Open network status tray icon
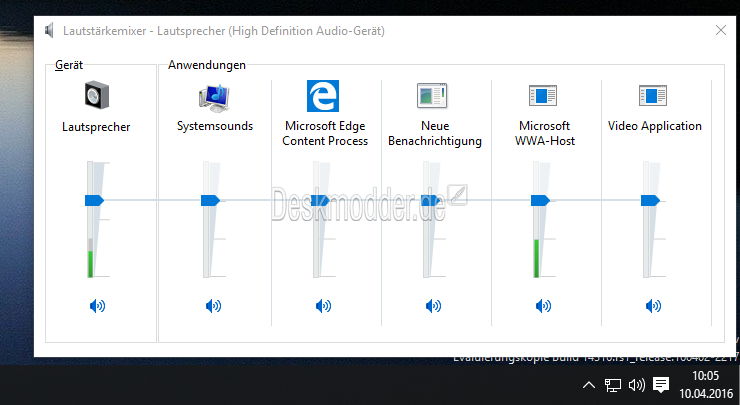This screenshot has width=740, height=405. coord(613,385)
